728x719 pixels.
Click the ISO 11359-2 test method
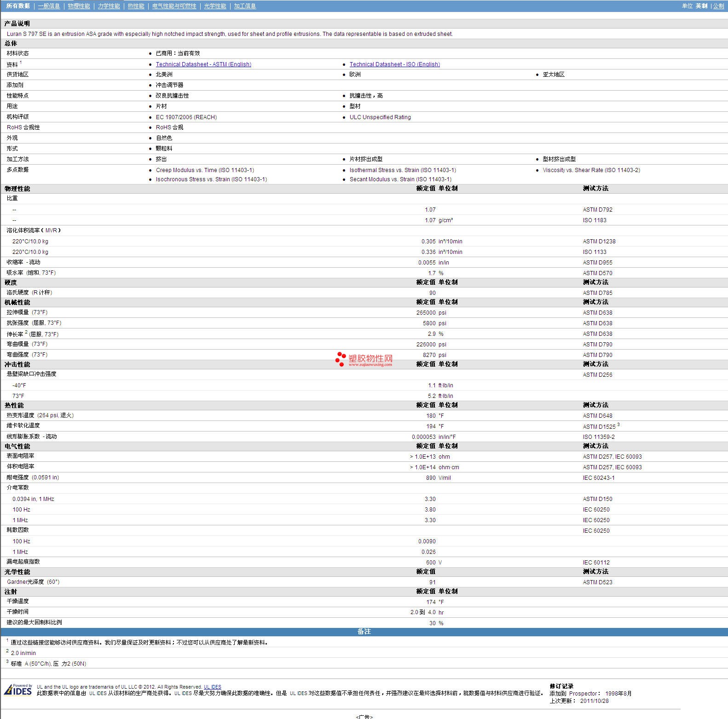(x=599, y=437)
